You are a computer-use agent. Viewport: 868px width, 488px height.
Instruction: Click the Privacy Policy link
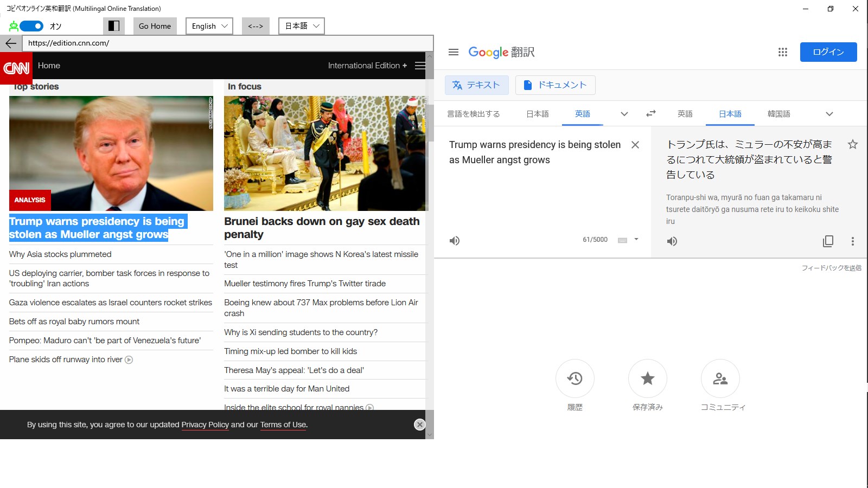205,425
